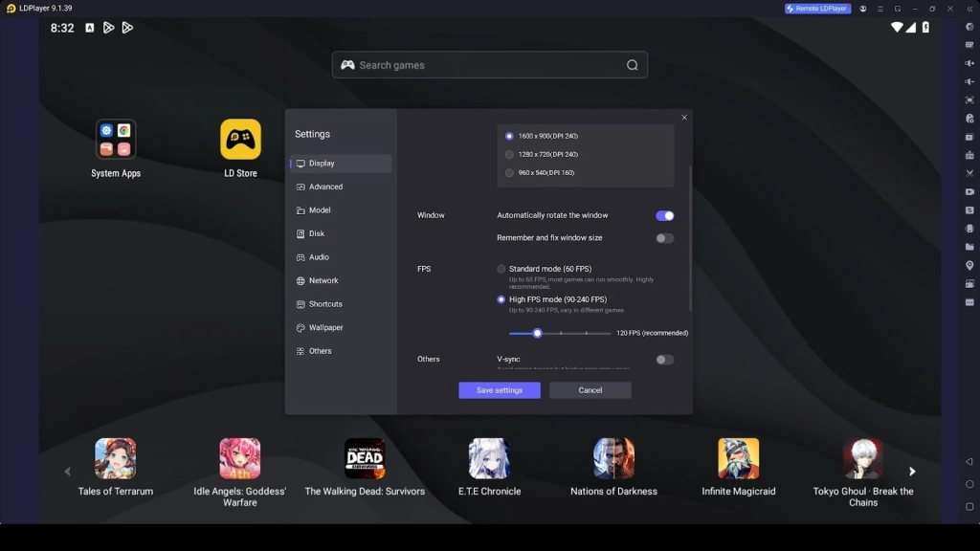This screenshot has height=551, width=980.
Task: Click the title bar multi-window icon left of minimize
Action: (x=898, y=9)
